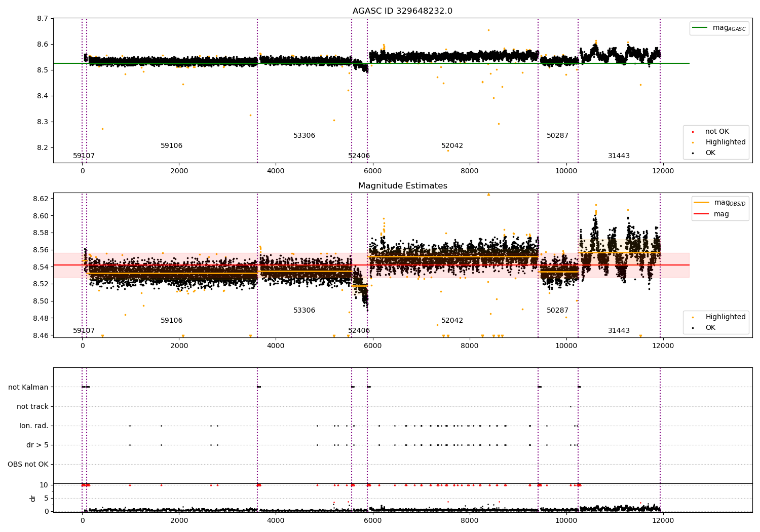
Task: Click the mag AGASC legend entry
Action: [719, 28]
